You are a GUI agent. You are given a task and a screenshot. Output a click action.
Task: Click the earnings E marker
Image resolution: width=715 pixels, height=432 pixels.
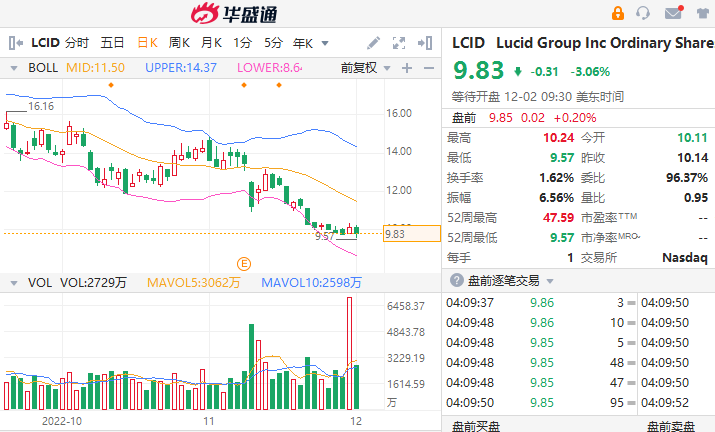point(244,264)
